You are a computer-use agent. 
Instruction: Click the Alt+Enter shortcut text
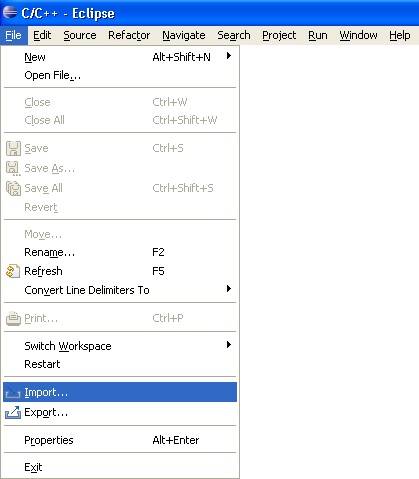176,440
